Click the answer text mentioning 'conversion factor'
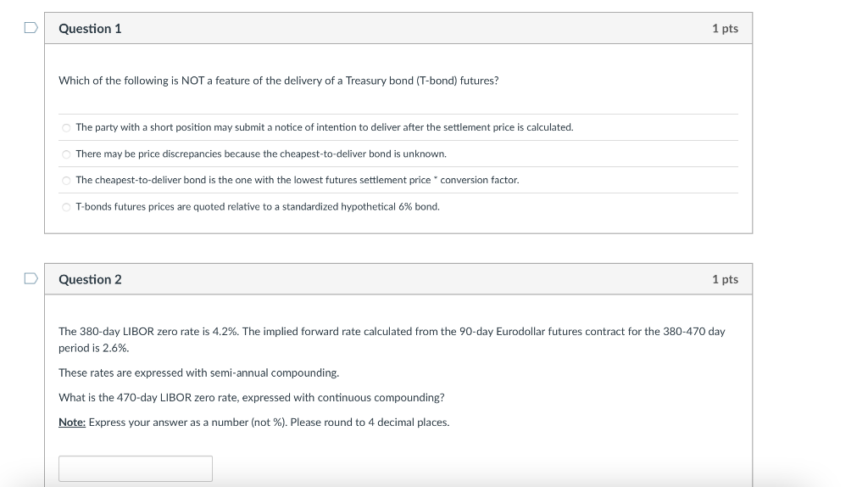The height and width of the screenshot is (487, 868). coord(298,180)
